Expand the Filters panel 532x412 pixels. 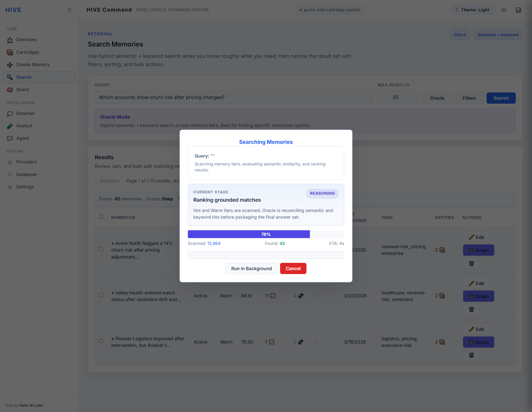click(469, 98)
